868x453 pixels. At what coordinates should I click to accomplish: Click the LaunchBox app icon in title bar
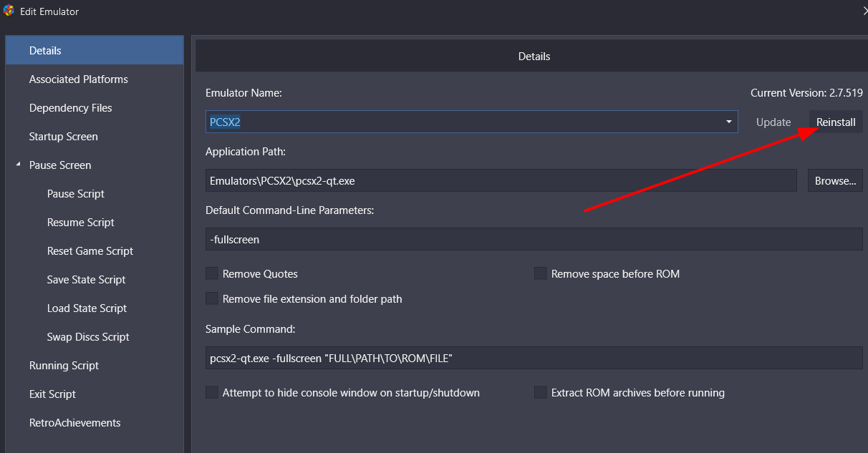9,11
